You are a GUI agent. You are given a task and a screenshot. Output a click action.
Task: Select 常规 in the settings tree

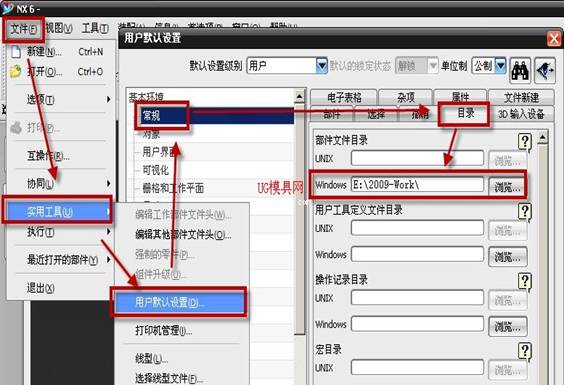[151, 116]
